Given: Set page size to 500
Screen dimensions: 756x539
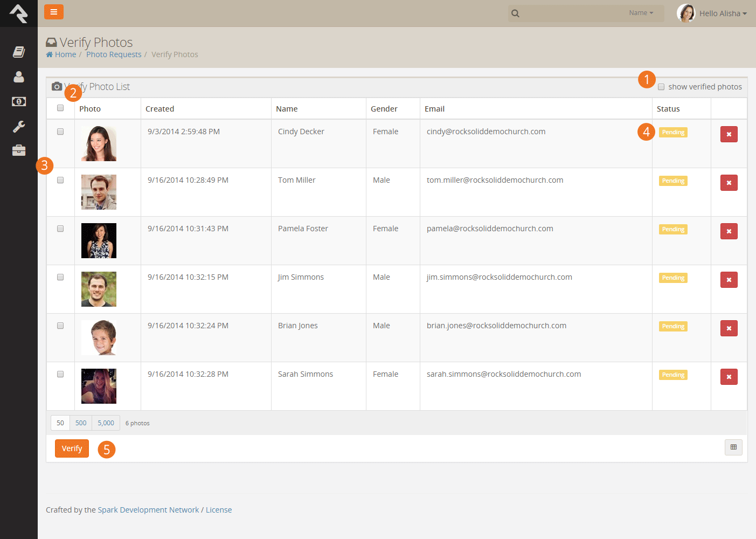Looking at the screenshot, I should click(x=81, y=423).
